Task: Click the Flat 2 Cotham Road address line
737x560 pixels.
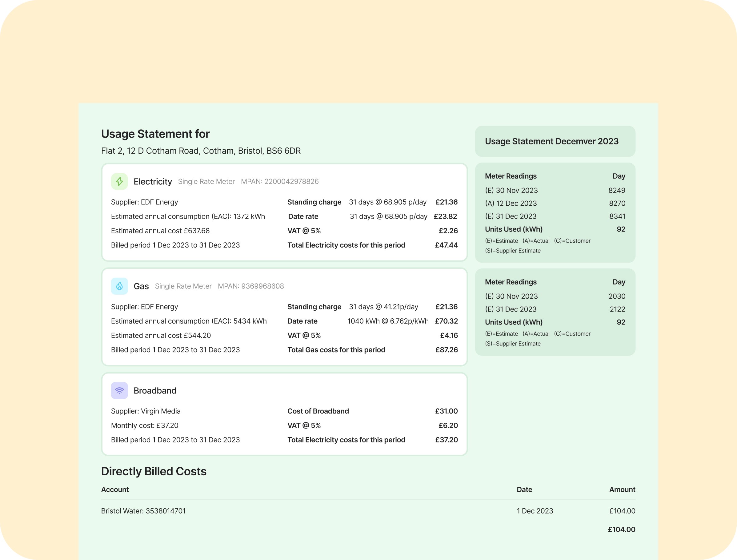Action: click(201, 151)
